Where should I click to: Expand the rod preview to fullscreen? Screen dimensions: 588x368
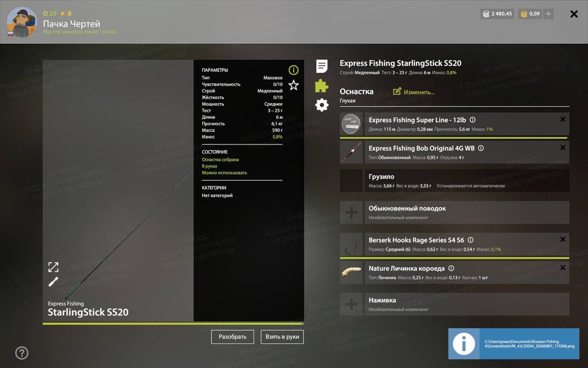point(53,267)
